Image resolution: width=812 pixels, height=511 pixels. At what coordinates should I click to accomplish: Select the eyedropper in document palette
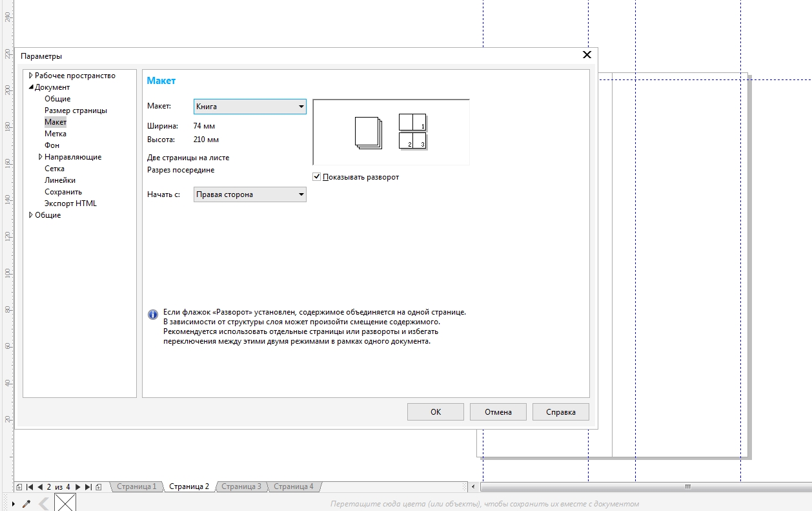click(26, 503)
